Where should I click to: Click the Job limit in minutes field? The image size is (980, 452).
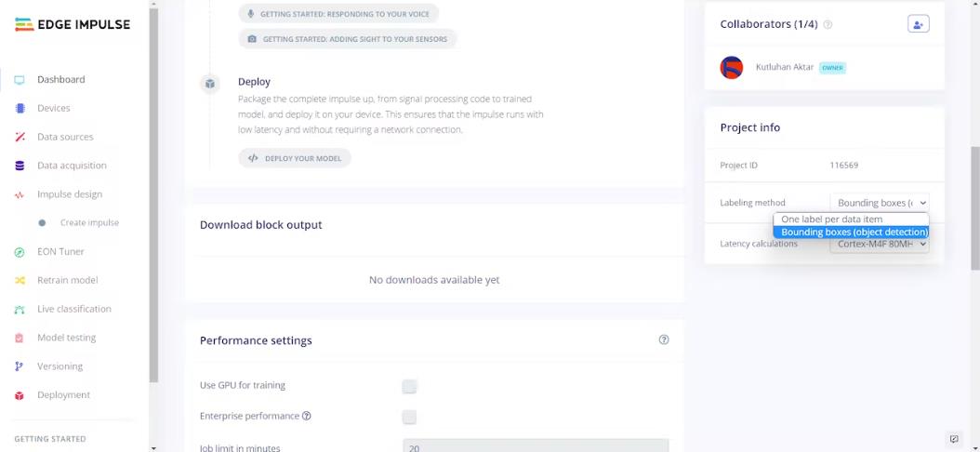click(x=536, y=446)
